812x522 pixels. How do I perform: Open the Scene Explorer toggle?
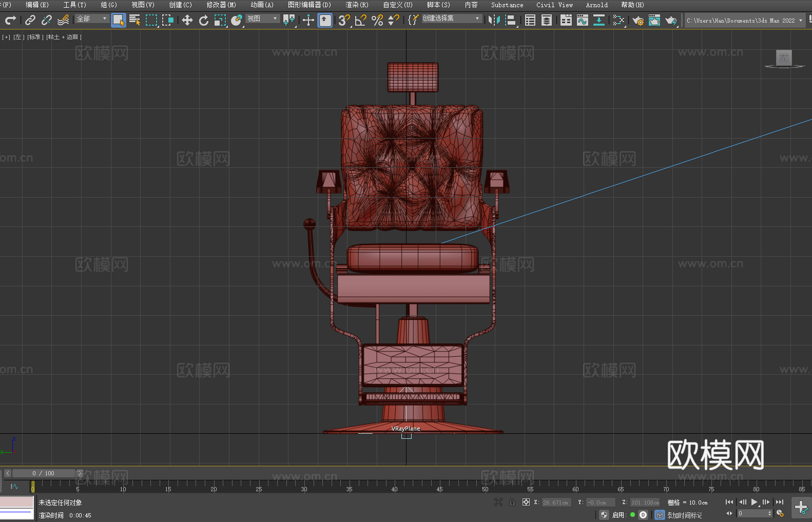click(530, 20)
